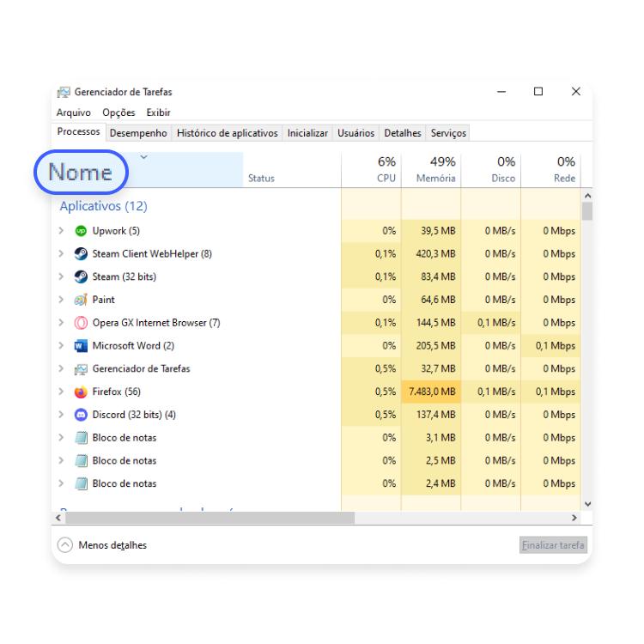The width and height of the screenshot is (644, 644).
Task: Click the Bloco de notas icon using 2,4 MB
Action: coord(81,483)
